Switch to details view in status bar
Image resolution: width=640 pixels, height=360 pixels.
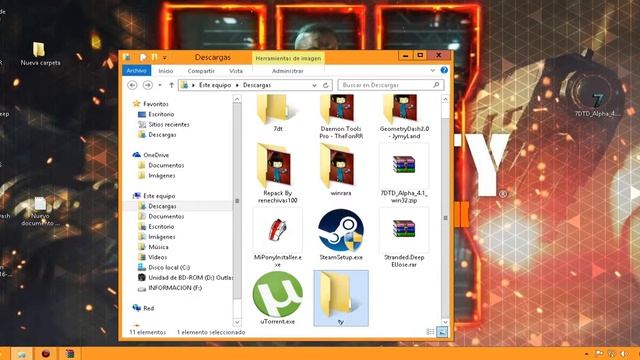point(430,332)
